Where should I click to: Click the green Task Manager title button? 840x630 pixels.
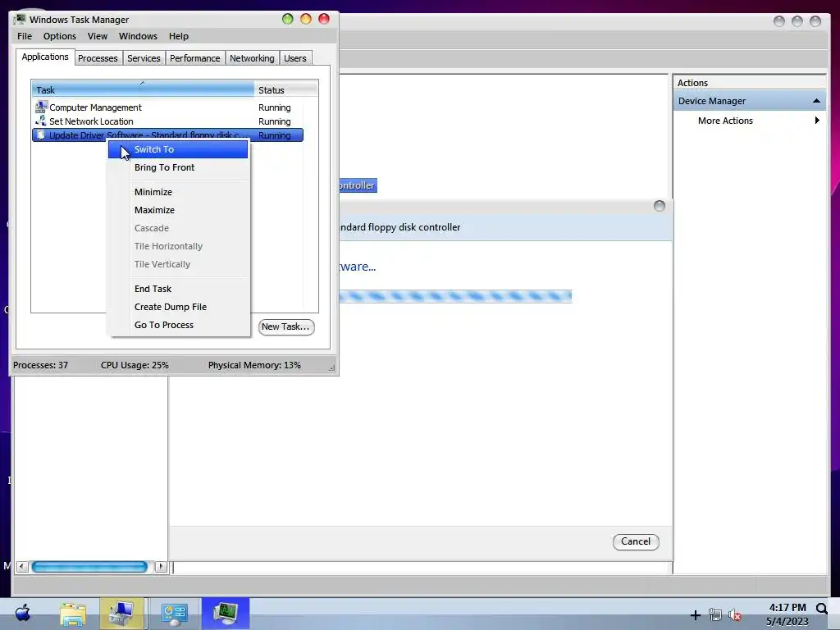(x=288, y=20)
